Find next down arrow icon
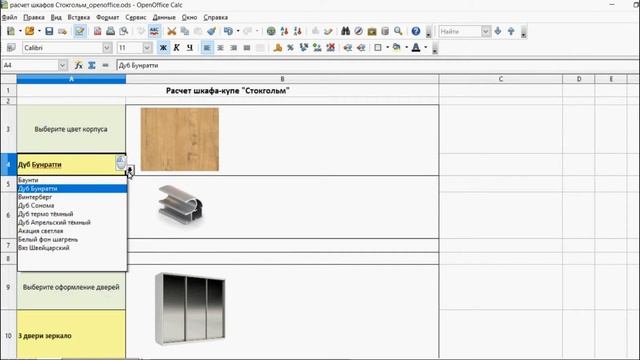 tap(498, 31)
